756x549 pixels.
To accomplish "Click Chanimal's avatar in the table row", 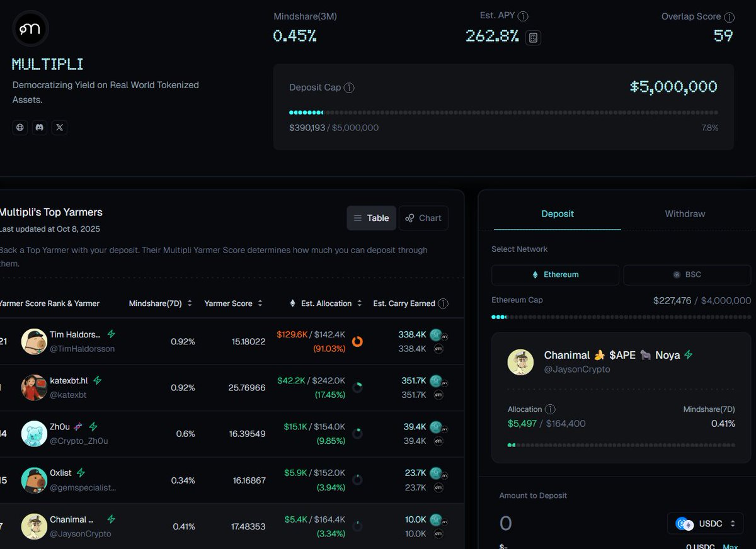I will point(34,526).
